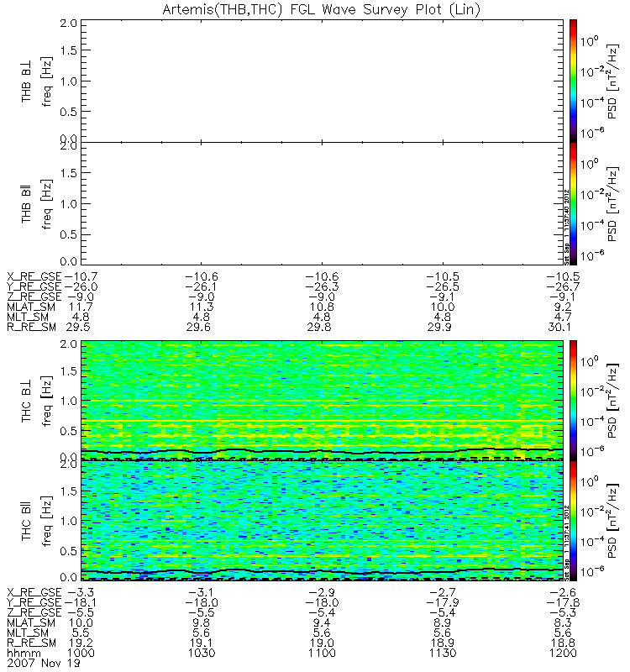
Task: Click R_RE_SM value "19.1"
Action: pyautogui.click(x=202, y=643)
